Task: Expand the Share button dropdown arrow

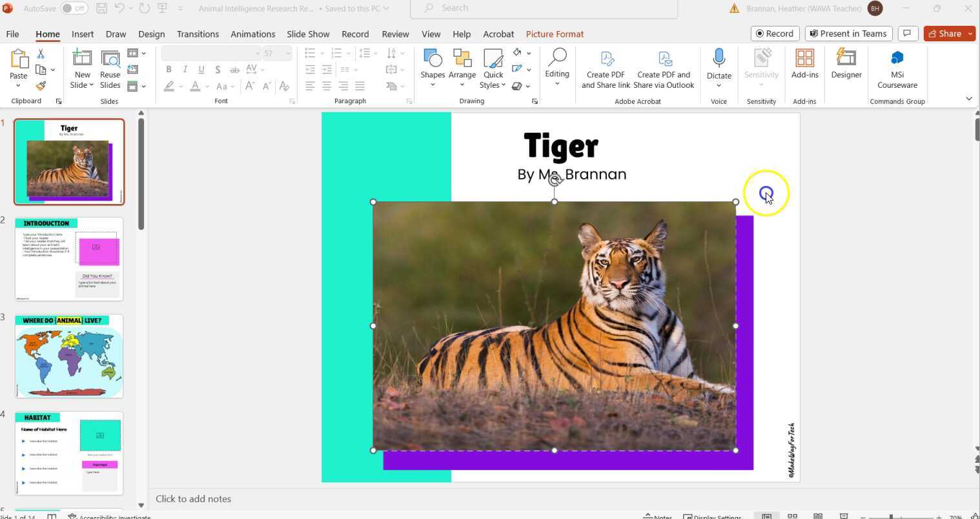Action: [x=970, y=34]
